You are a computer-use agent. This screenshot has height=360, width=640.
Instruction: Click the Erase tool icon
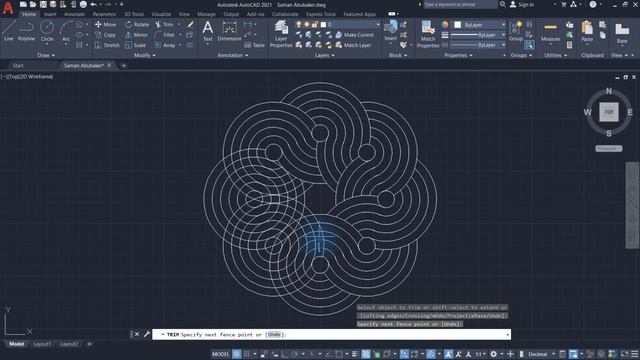click(190, 24)
